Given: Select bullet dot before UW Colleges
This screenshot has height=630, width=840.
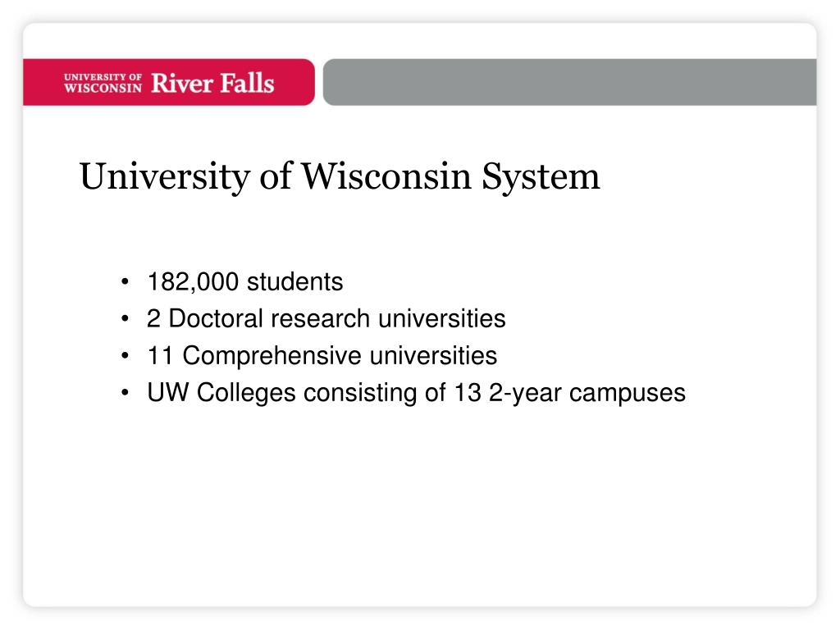Looking at the screenshot, I should click(x=125, y=393).
